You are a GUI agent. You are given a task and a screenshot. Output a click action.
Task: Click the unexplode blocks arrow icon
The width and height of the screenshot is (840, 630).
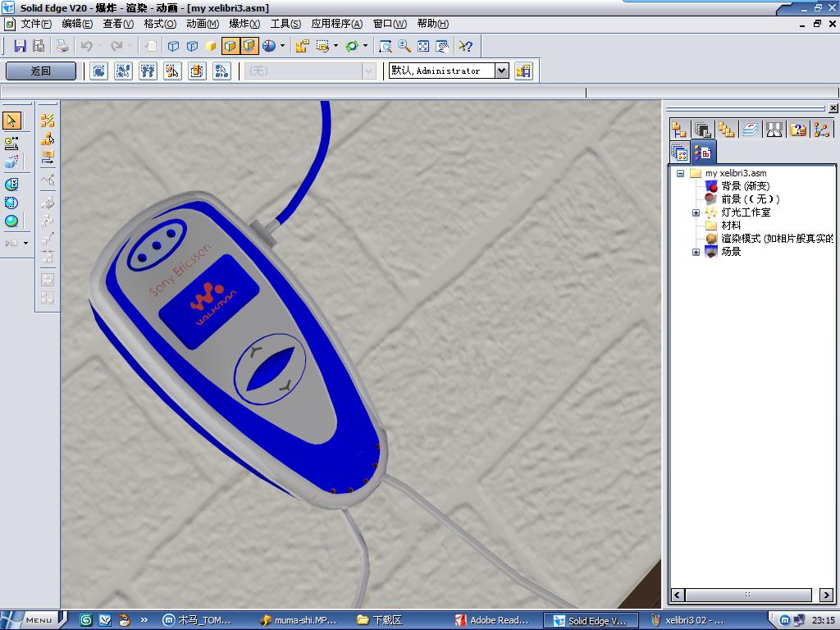[48, 157]
